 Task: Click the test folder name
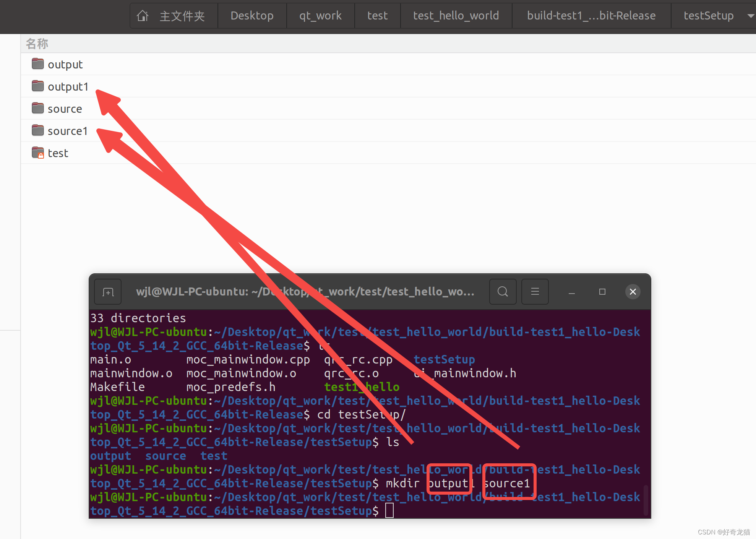[x=58, y=153]
